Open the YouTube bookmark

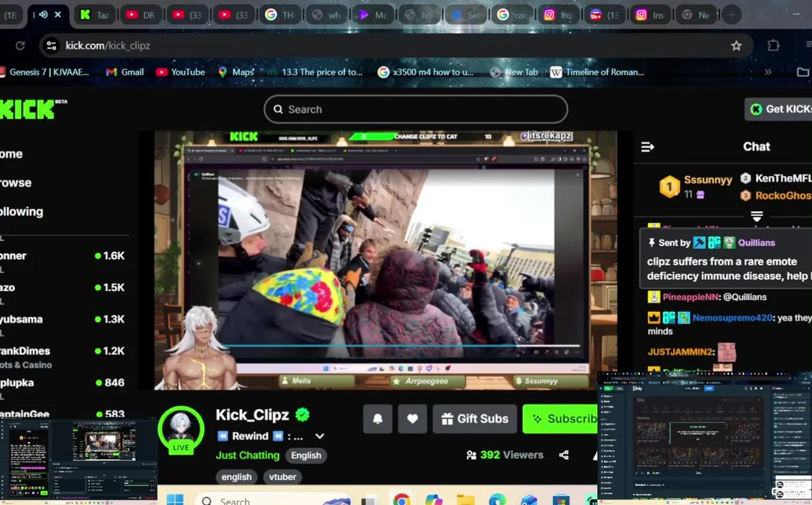pos(180,72)
